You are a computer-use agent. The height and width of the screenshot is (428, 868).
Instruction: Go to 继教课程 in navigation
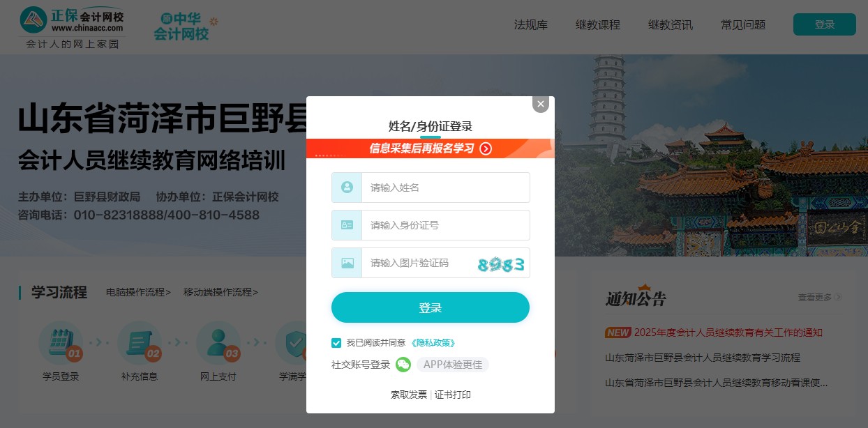pos(598,24)
